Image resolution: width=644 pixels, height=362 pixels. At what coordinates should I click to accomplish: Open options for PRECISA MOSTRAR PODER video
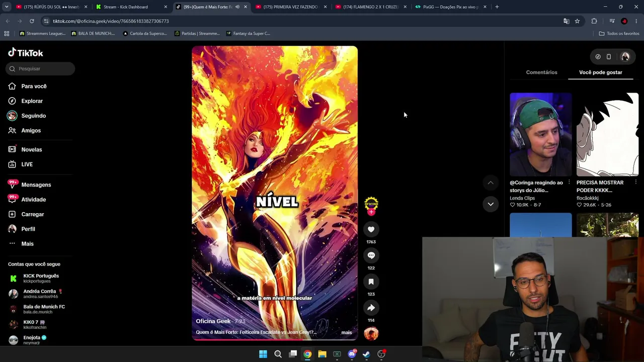(636, 182)
